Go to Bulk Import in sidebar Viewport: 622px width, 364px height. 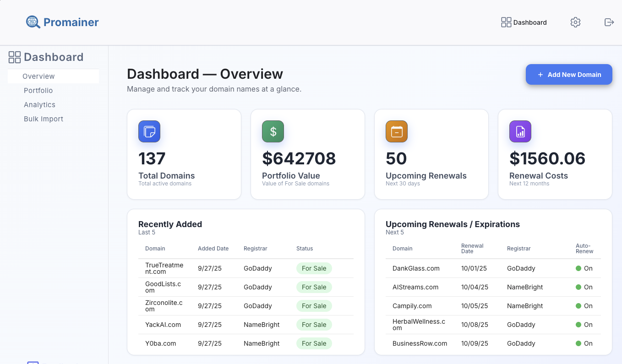pos(44,119)
